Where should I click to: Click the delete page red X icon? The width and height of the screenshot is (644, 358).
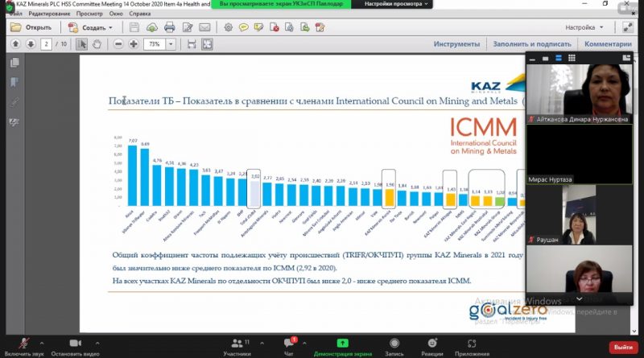275,27
